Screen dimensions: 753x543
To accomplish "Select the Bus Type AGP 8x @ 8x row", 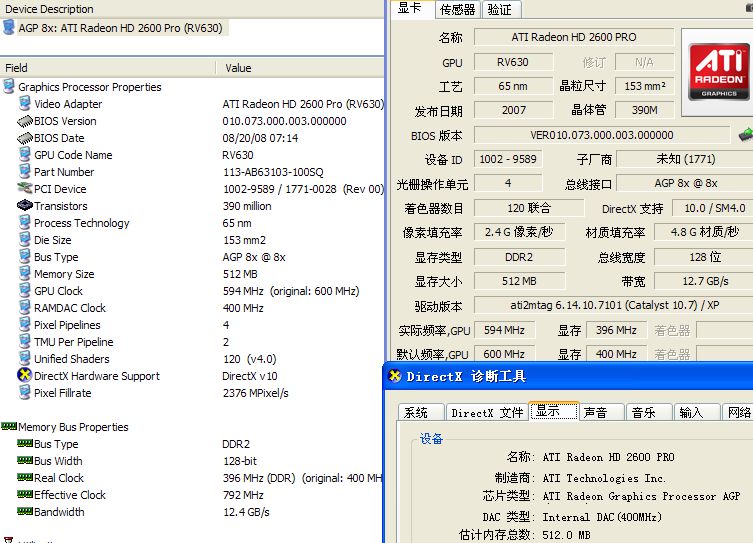I will [192, 257].
